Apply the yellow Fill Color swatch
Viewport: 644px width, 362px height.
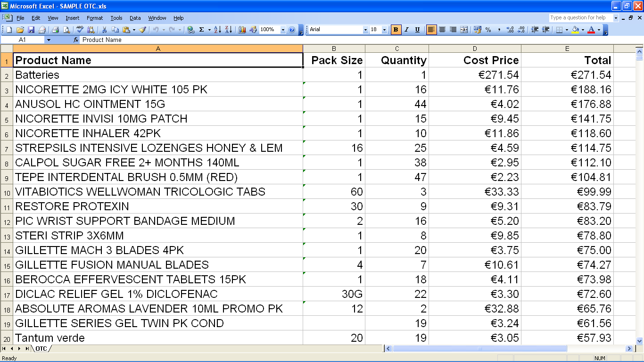pyautogui.click(x=575, y=30)
